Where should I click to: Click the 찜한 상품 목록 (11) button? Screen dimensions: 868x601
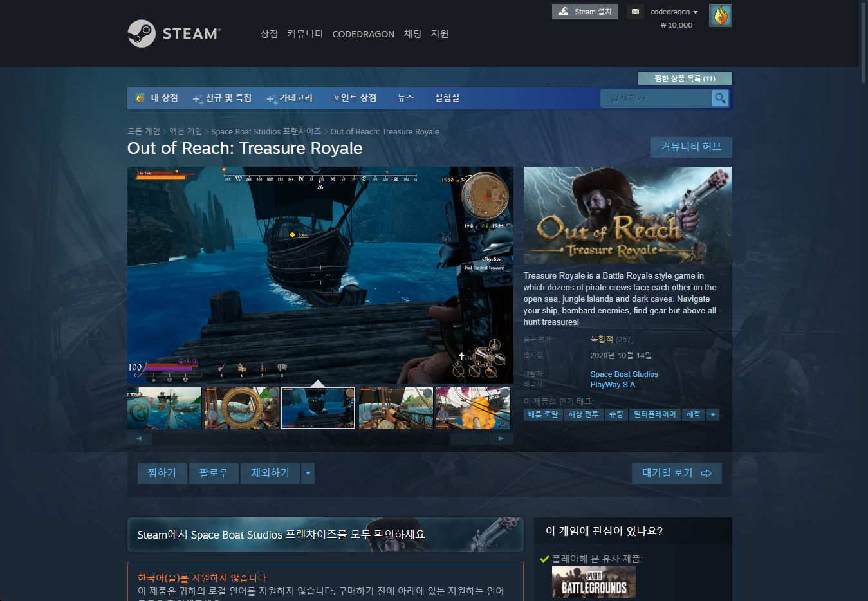pyautogui.click(x=685, y=79)
